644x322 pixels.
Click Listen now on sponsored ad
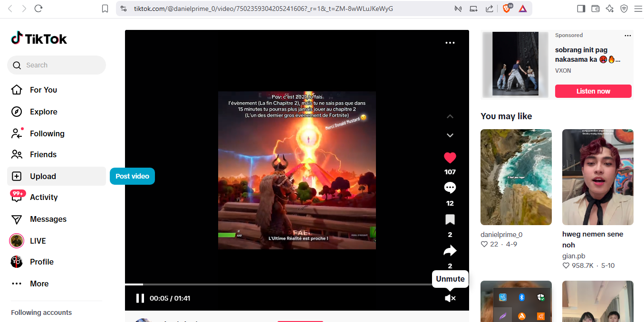point(593,91)
